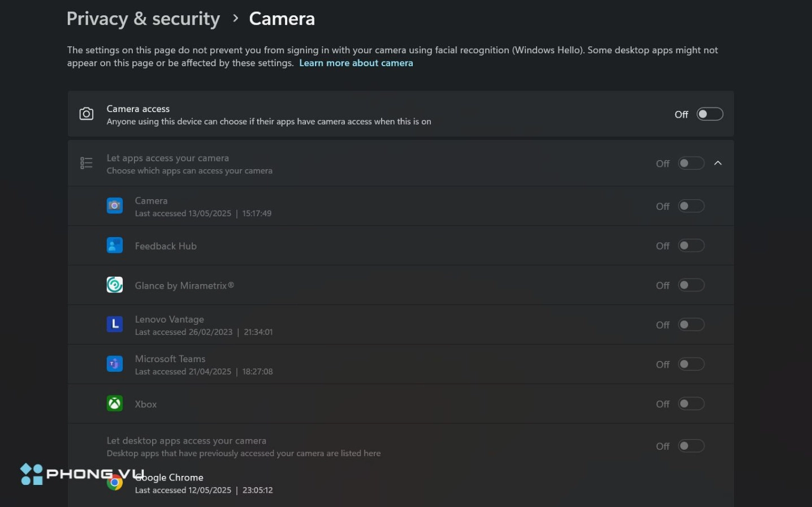Viewport: 812px width, 507px height.
Task: Select the Lenovo Vantage app name
Action: click(169, 319)
